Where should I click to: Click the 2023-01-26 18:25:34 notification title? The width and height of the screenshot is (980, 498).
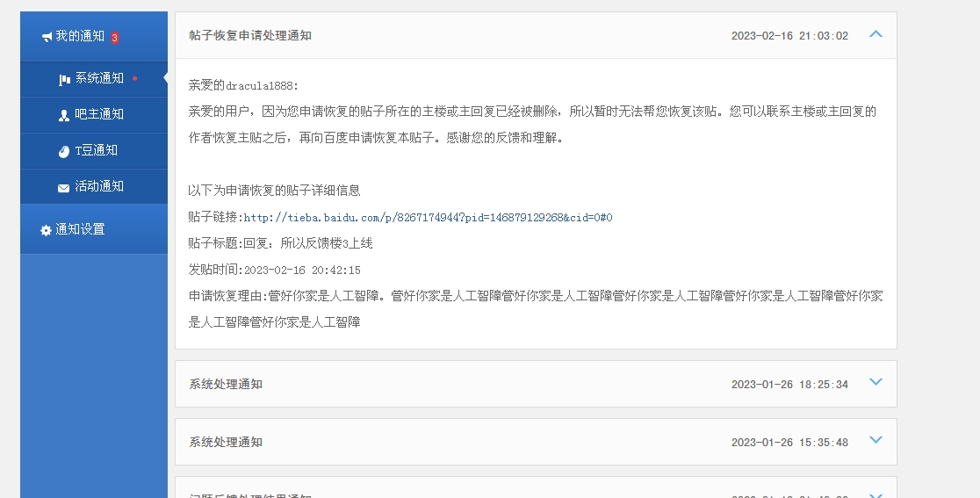(x=226, y=385)
